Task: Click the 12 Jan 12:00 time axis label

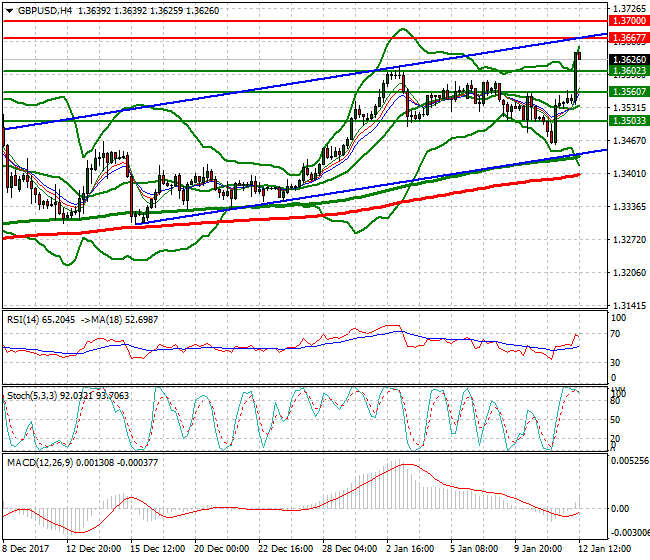Action: (x=604, y=548)
